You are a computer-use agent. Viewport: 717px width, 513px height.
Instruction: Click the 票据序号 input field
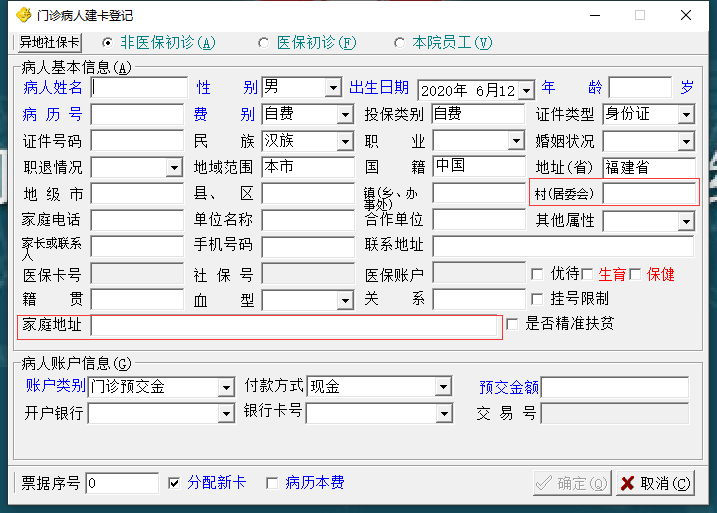[x=122, y=483]
